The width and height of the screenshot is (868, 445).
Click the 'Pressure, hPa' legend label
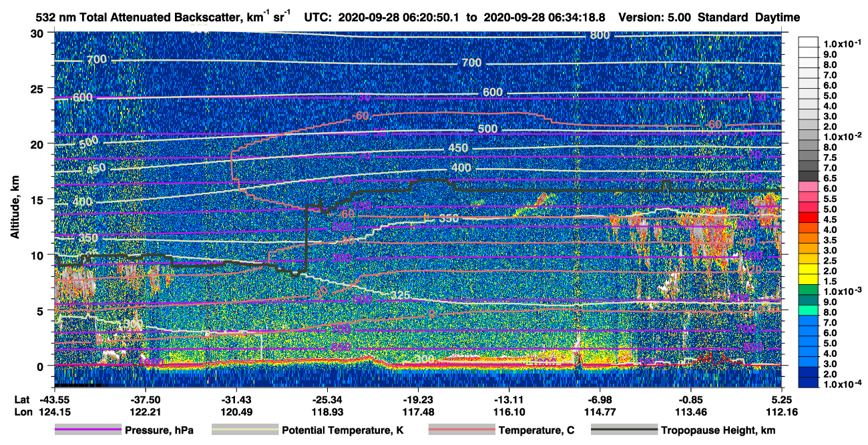[x=159, y=431]
